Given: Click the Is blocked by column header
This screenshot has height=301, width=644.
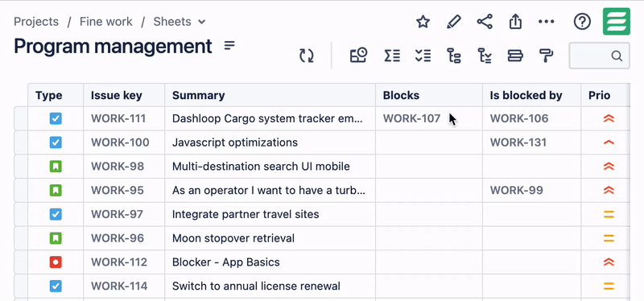Looking at the screenshot, I should click(x=531, y=95).
